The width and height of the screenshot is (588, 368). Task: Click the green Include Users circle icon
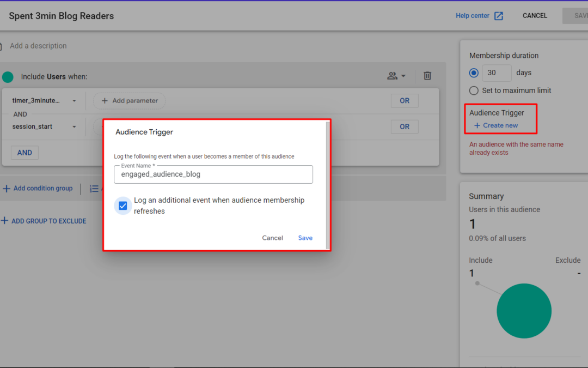click(8, 77)
